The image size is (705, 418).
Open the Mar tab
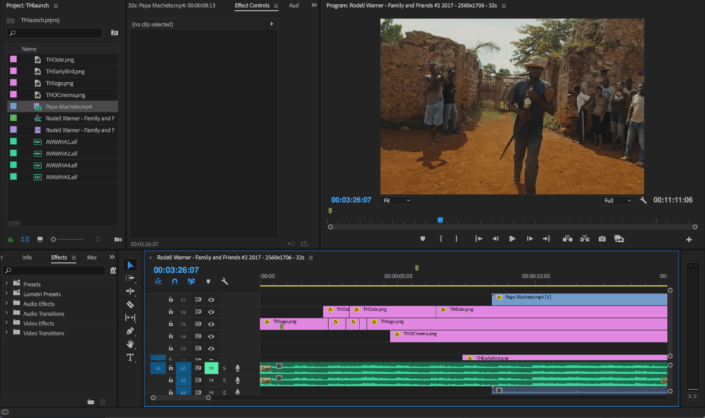[92, 258]
